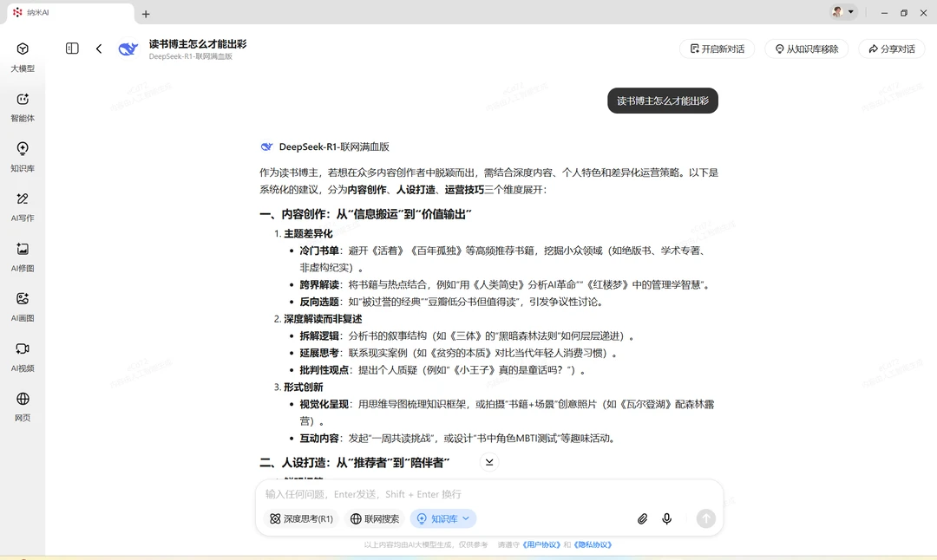Screen dimensions: 937x560
Task: Click the bold term 延展思考
Action: point(319,353)
